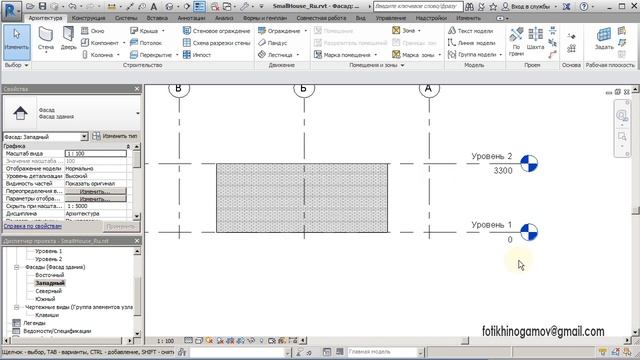Screen dimensions: 640x360
Task: Switch to the Вставка ribbon tab
Action: (157, 18)
